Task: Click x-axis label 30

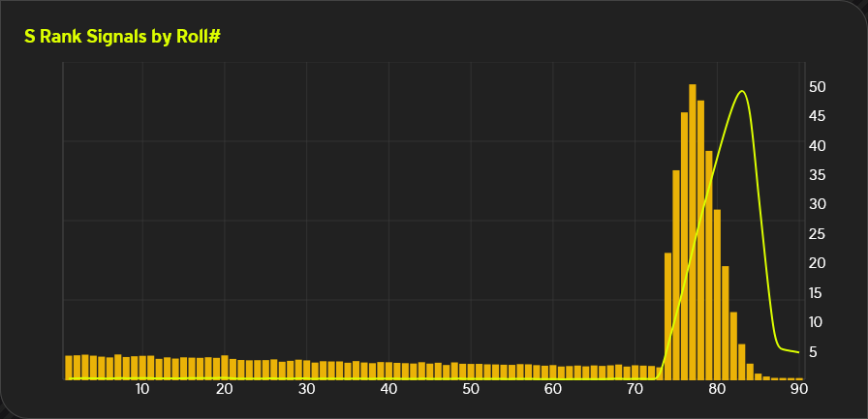Action: [x=306, y=389]
